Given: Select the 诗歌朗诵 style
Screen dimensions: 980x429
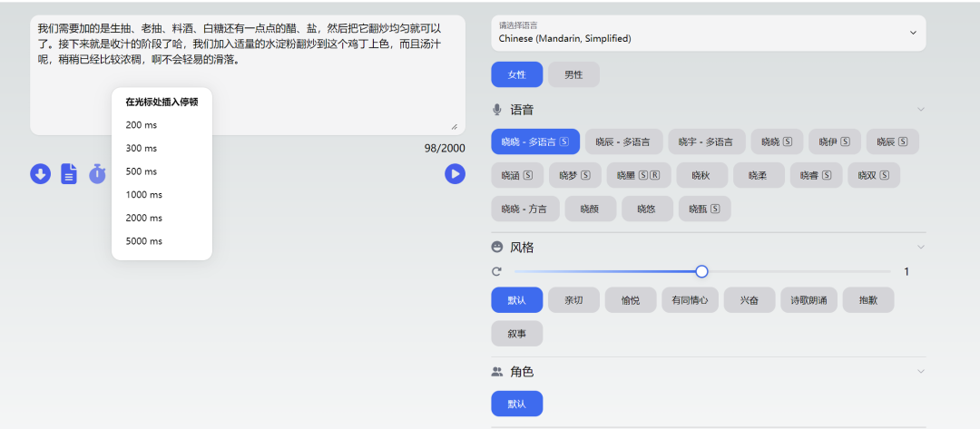Looking at the screenshot, I should (x=808, y=299).
